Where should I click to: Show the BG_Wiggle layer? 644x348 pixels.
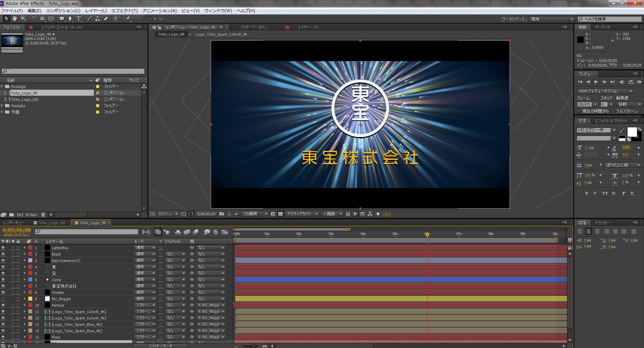3,299
